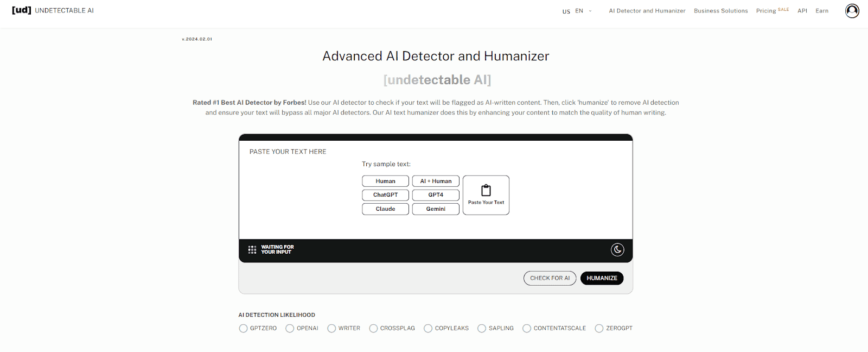Click the version v.2024.02.01 text
This screenshot has width=868, height=352.
(197, 39)
